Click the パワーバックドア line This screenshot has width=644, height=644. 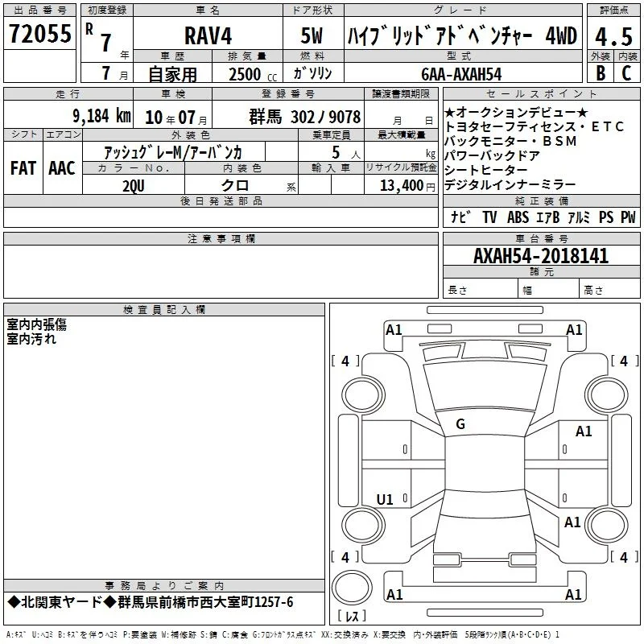coord(492,155)
